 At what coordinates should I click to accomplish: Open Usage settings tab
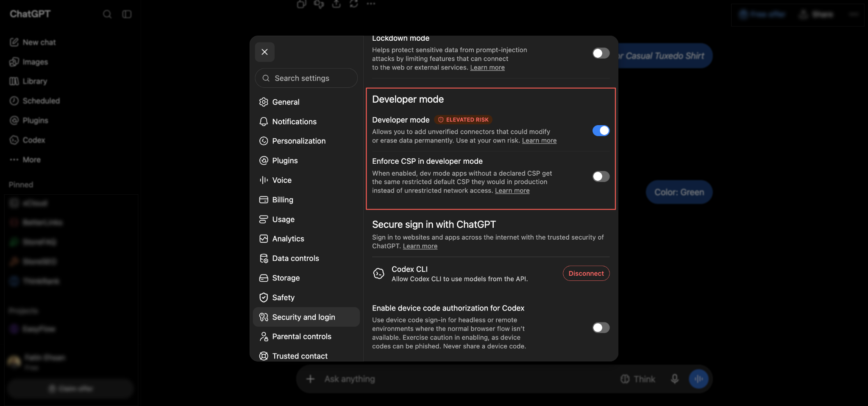[x=306, y=219]
